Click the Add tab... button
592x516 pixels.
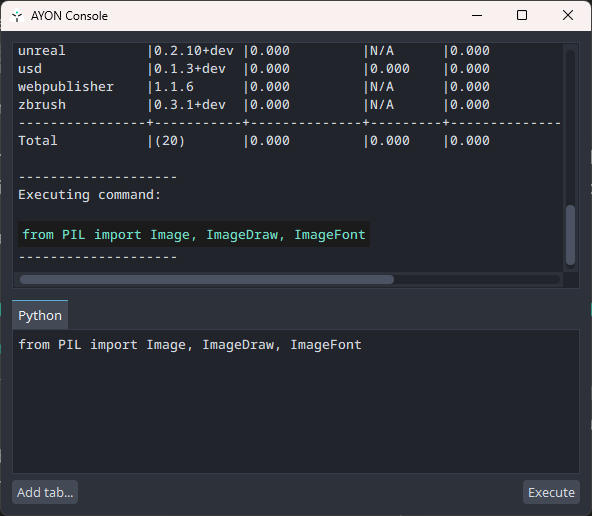(x=45, y=492)
